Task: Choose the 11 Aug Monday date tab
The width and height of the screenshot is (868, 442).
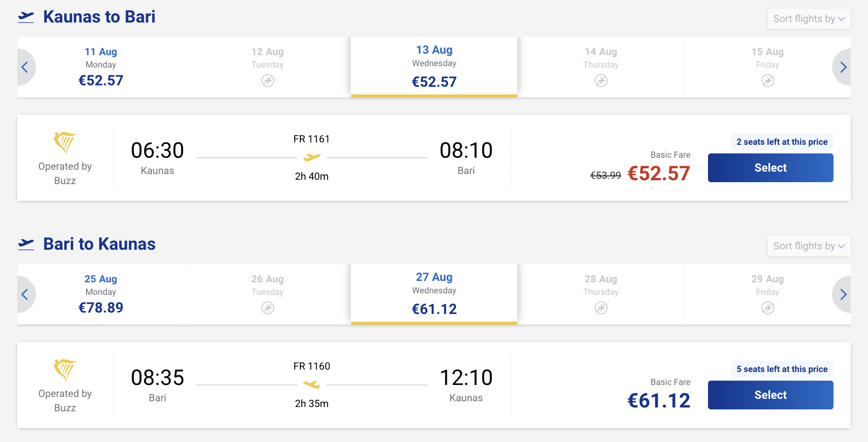Action: coord(101,67)
